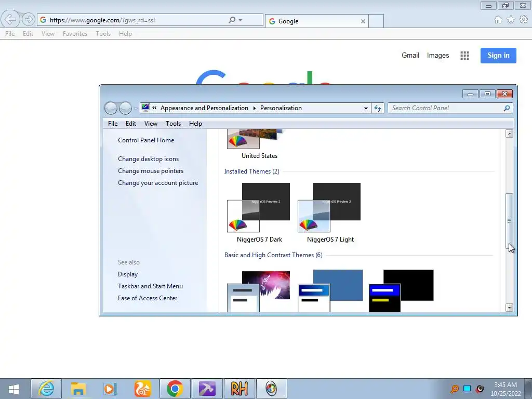Open the RH Resource Hacker taskbar icon
This screenshot has width=532, height=399.
(x=239, y=389)
